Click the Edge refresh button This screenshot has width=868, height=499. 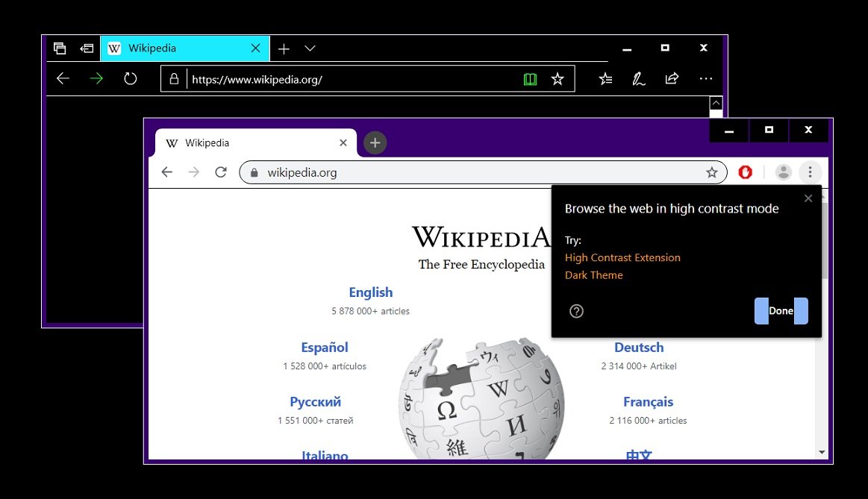click(131, 78)
